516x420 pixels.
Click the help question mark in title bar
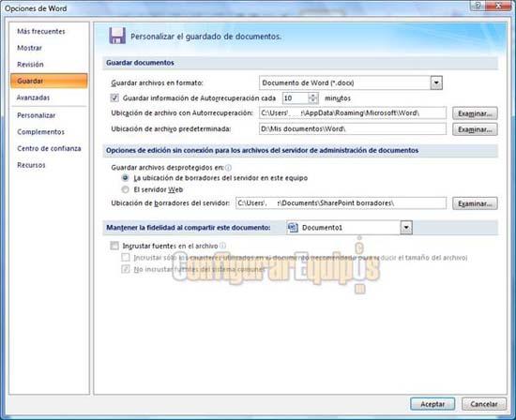[x=478, y=6]
